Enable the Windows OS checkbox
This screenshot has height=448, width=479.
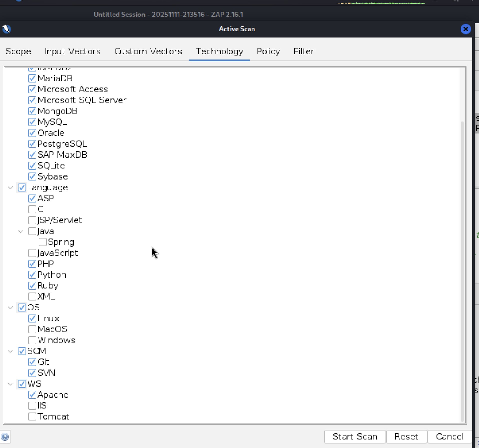coord(32,340)
